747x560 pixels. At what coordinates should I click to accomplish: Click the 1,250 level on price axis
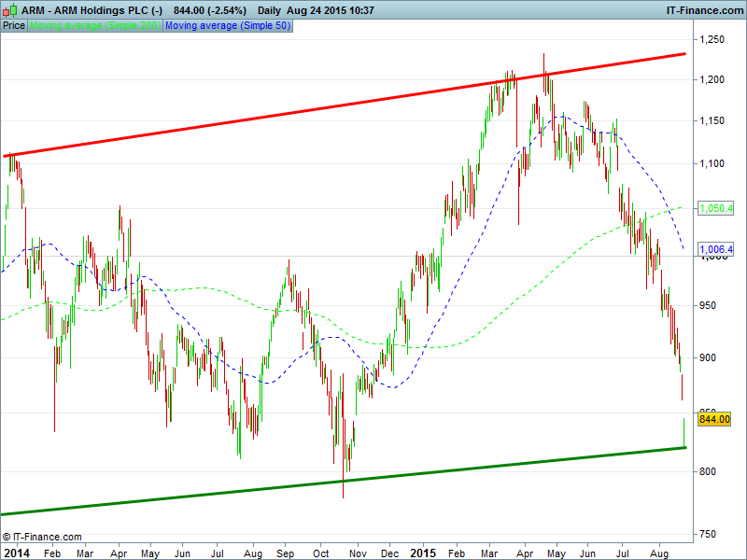pyautogui.click(x=712, y=40)
